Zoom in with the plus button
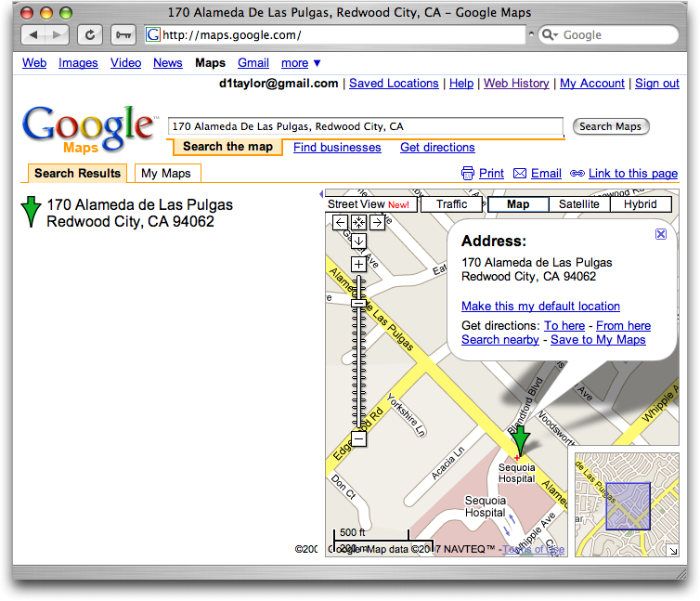 coord(358,264)
